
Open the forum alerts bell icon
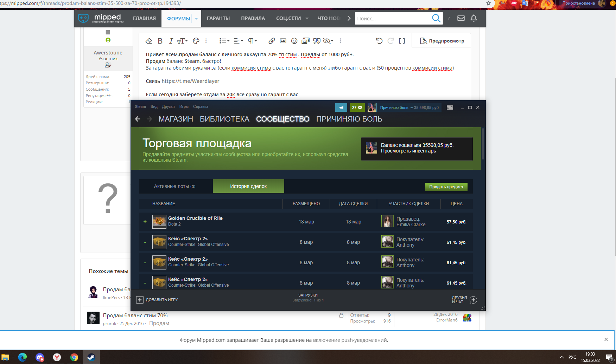474,18
